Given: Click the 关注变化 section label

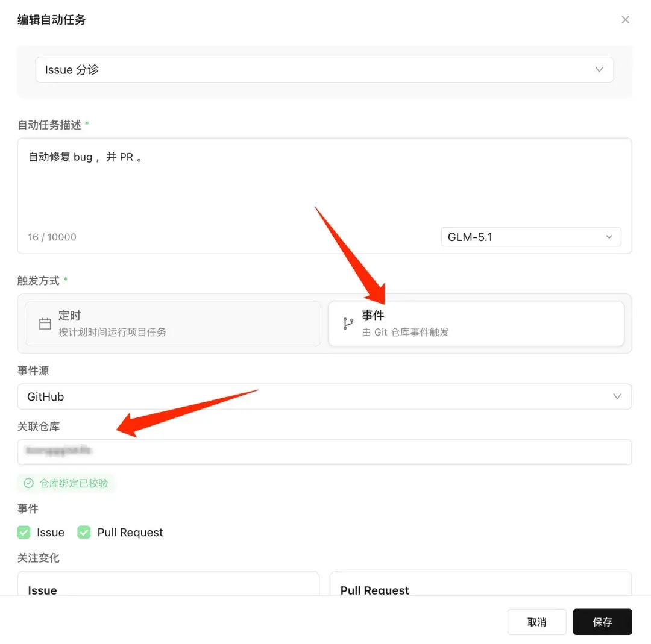Looking at the screenshot, I should click(x=39, y=558).
